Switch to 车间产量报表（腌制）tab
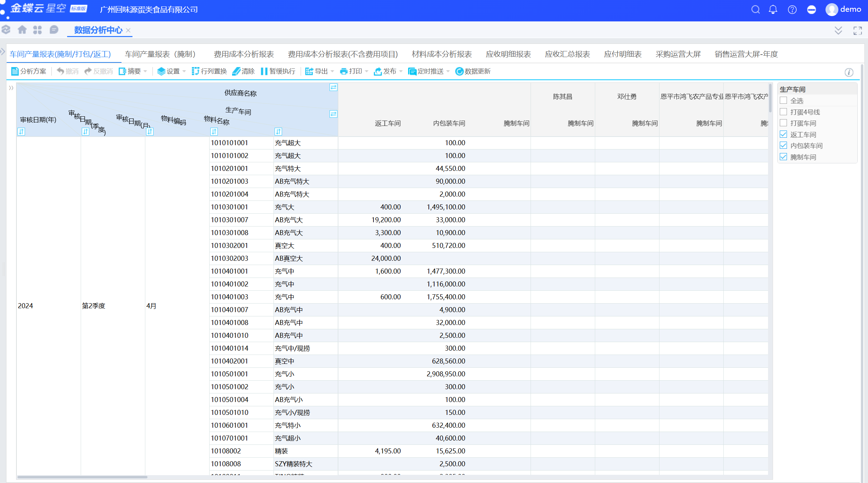The height and width of the screenshot is (483, 868). tap(160, 54)
